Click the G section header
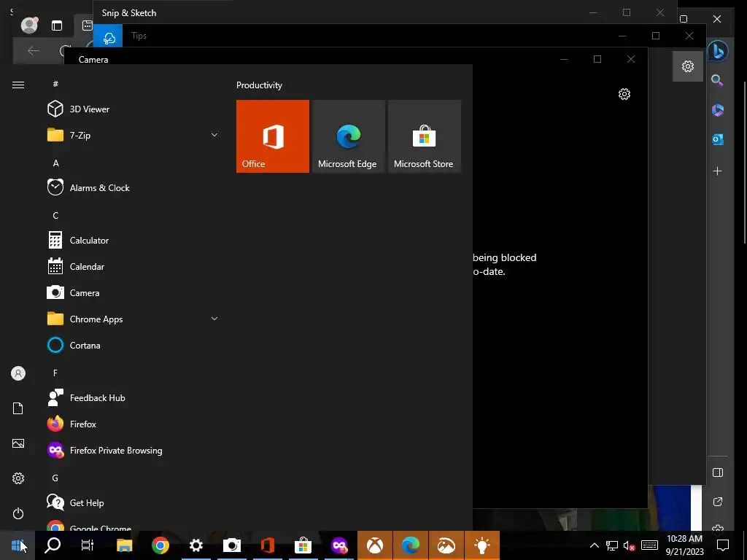The image size is (747, 560). (55, 478)
